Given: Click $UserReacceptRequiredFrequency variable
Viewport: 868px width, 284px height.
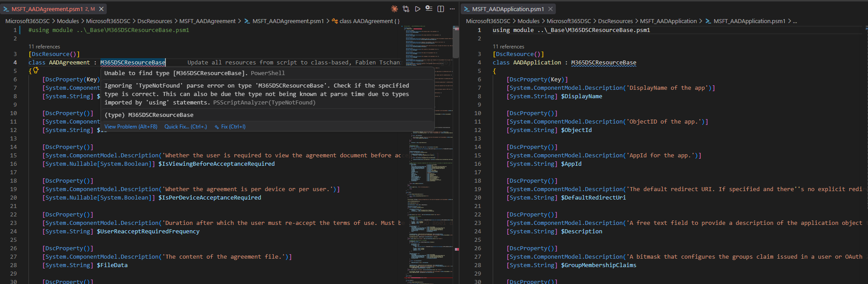Looking at the screenshot, I should point(148,232).
